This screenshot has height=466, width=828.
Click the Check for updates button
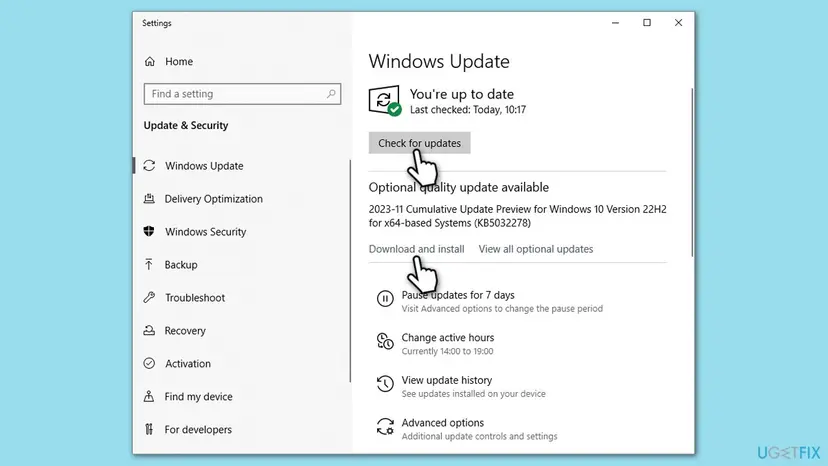point(419,143)
